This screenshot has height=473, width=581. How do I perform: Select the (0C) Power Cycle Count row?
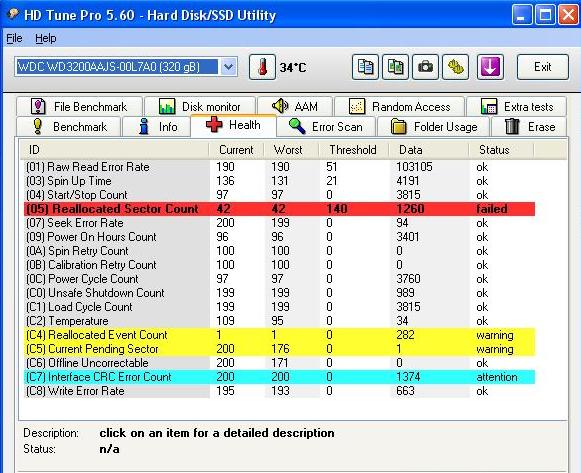pyautogui.click(x=279, y=279)
